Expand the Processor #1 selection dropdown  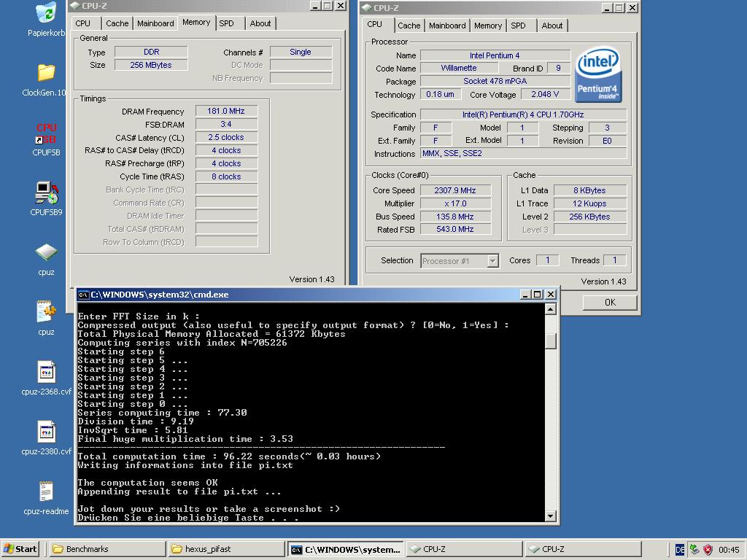click(492, 261)
